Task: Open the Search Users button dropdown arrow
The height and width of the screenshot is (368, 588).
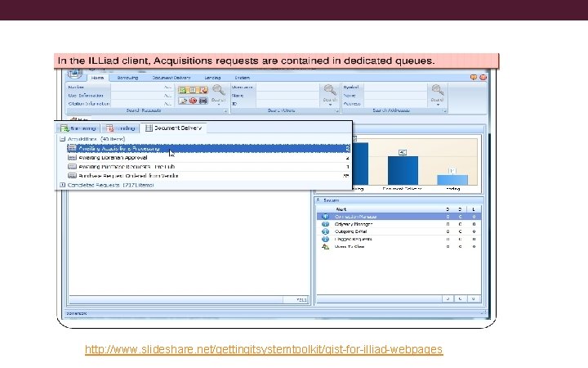Action: 330,105
